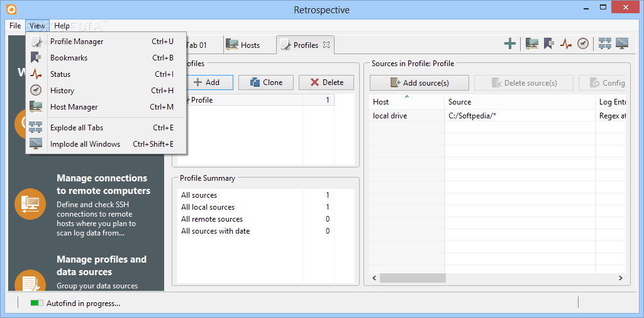The image size is (644, 318).
Task: Click the plus toolbar icon to add tab
Action: [x=509, y=43]
